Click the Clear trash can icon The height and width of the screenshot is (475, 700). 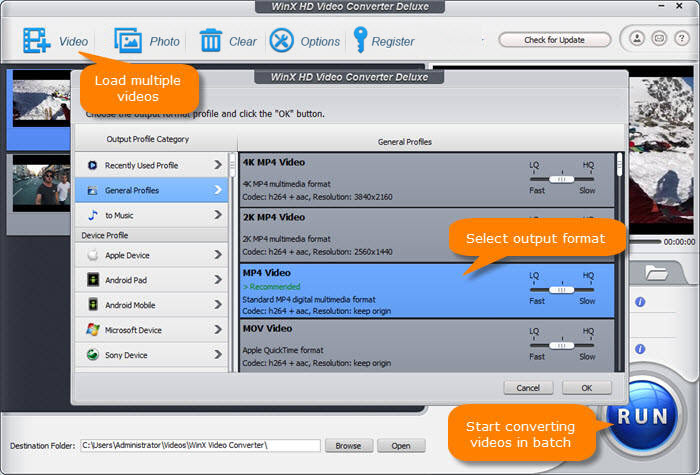point(211,41)
